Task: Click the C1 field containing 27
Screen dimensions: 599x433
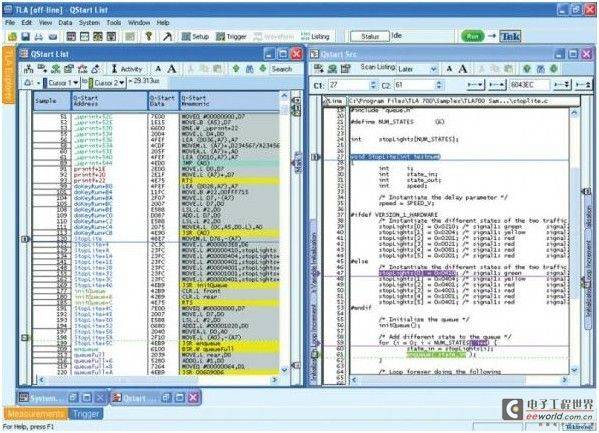Action: click(x=349, y=85)
